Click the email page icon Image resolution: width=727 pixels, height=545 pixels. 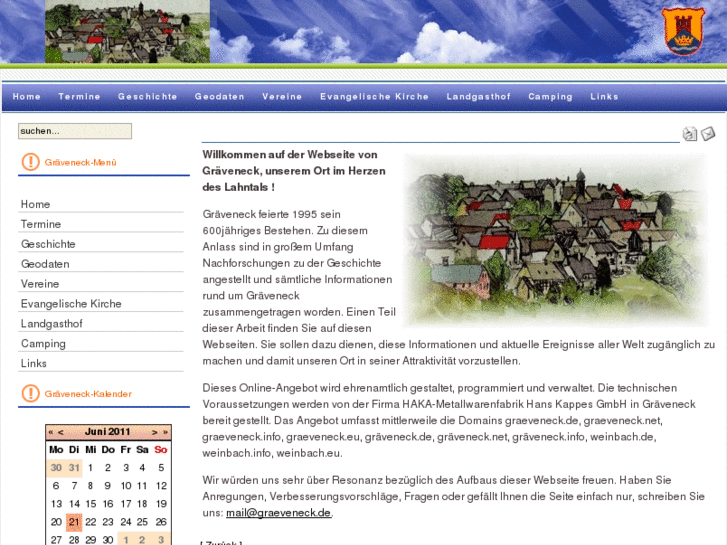click(708, 134)
